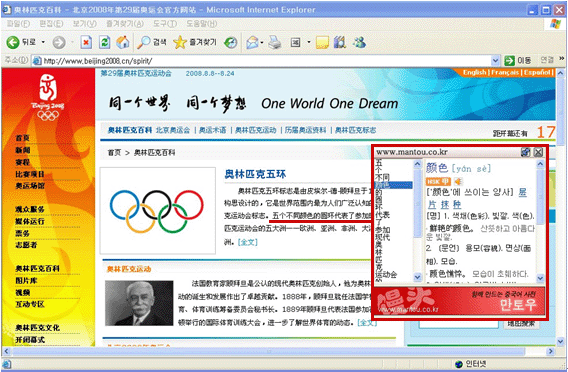Viewport: 568px width, 372px height.
Task: Expand the toolbar overflow chevron
Action: tap(561, 59)
